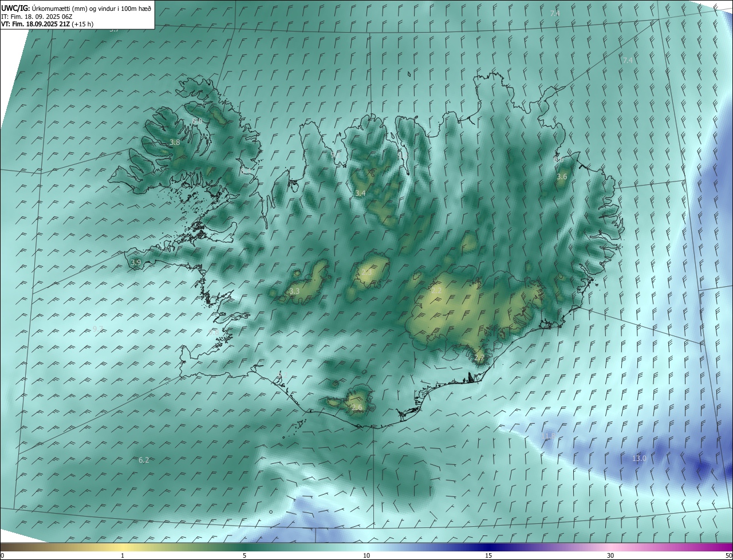Screen dimensions: 733x560
Task: Click the 3.6 value in the east
Action: click(562, 177)
